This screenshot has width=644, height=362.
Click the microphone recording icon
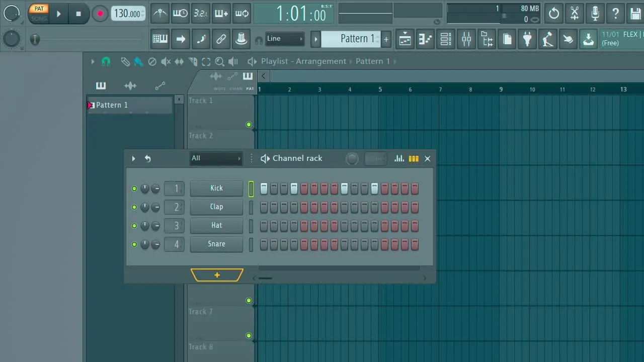pyautogui.click(x=595, y=14)
